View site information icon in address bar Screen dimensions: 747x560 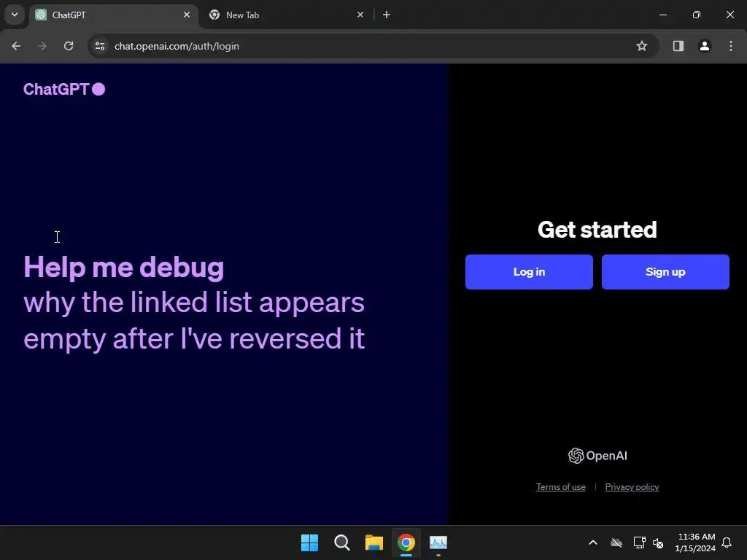tap(100, 46)
